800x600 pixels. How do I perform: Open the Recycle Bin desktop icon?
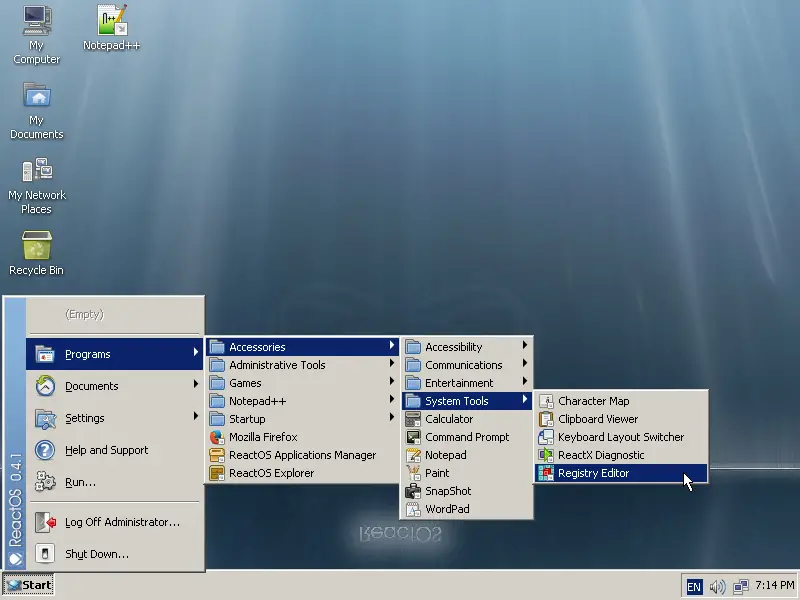[x=37, y=252]
